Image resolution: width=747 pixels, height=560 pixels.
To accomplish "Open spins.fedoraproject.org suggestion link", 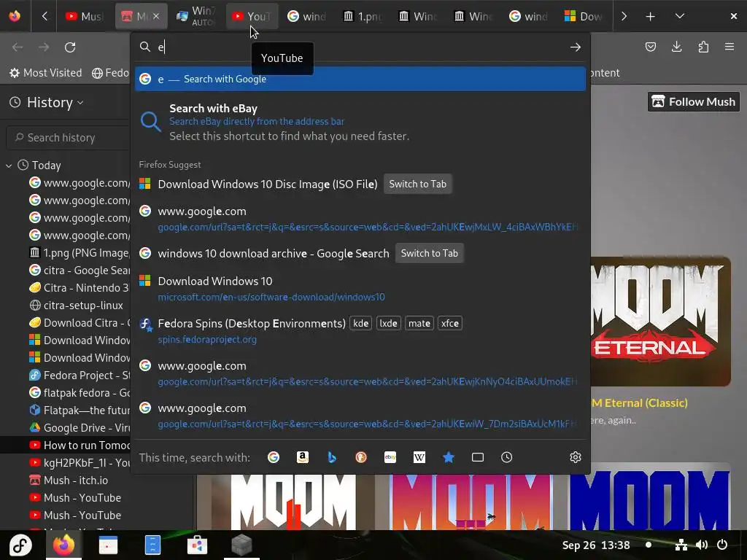I will click(207, 340).
